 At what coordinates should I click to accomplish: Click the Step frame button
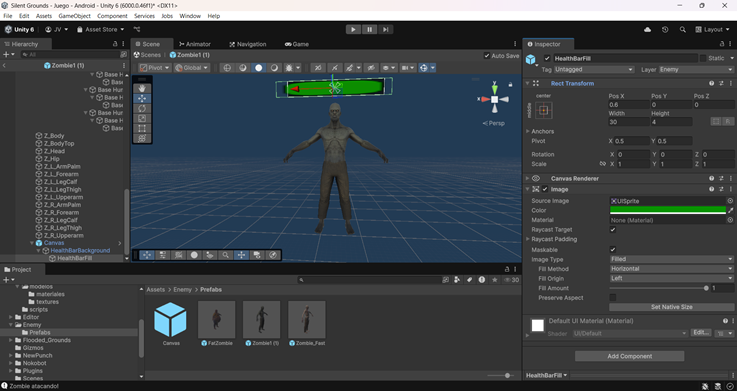coord(385,29)
